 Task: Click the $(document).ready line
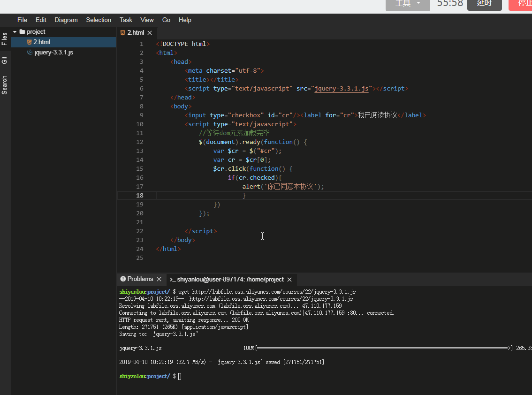click(x=253, y=142)
